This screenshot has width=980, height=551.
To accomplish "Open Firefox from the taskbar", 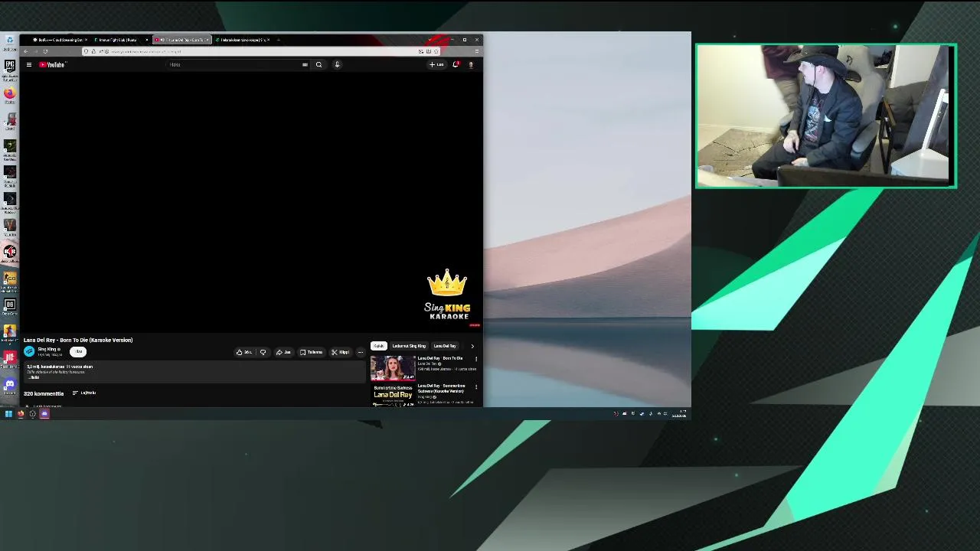I will point(21,414).
